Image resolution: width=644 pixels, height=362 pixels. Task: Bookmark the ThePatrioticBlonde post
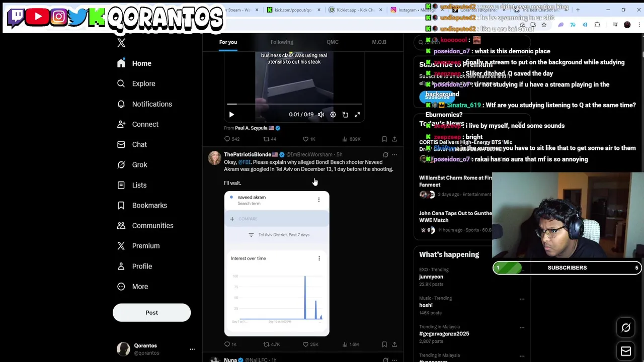pyautogui.click(x=384, y=344)
